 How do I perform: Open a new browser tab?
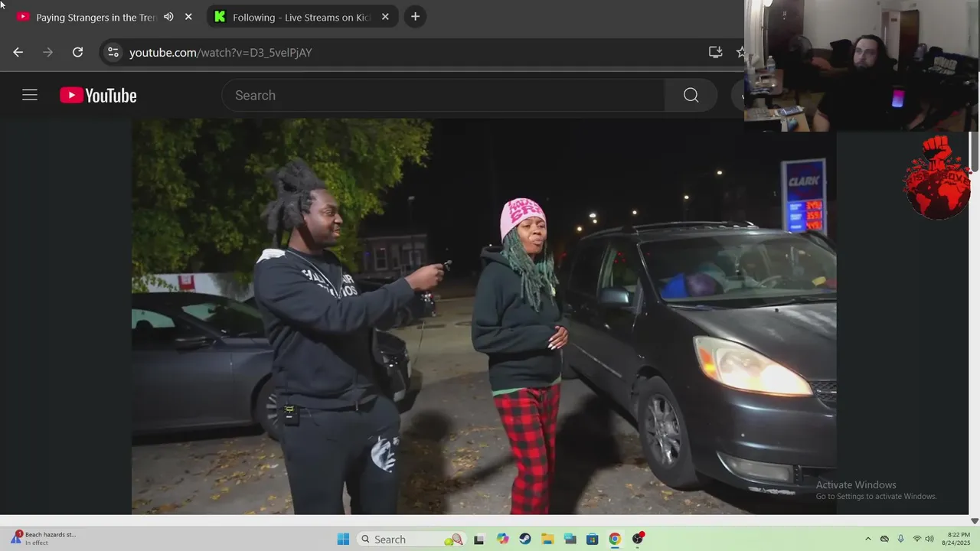click(415, 17)
